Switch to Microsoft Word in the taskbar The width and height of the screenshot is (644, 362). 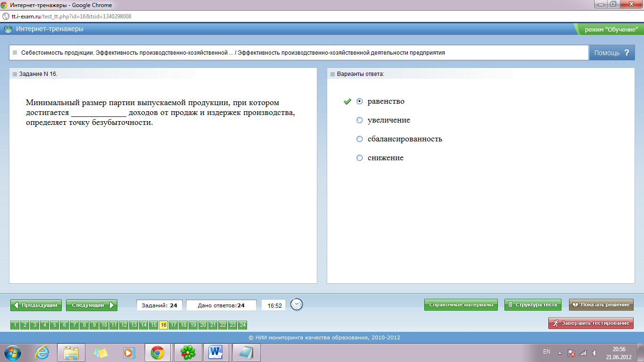tap(216, 352)
